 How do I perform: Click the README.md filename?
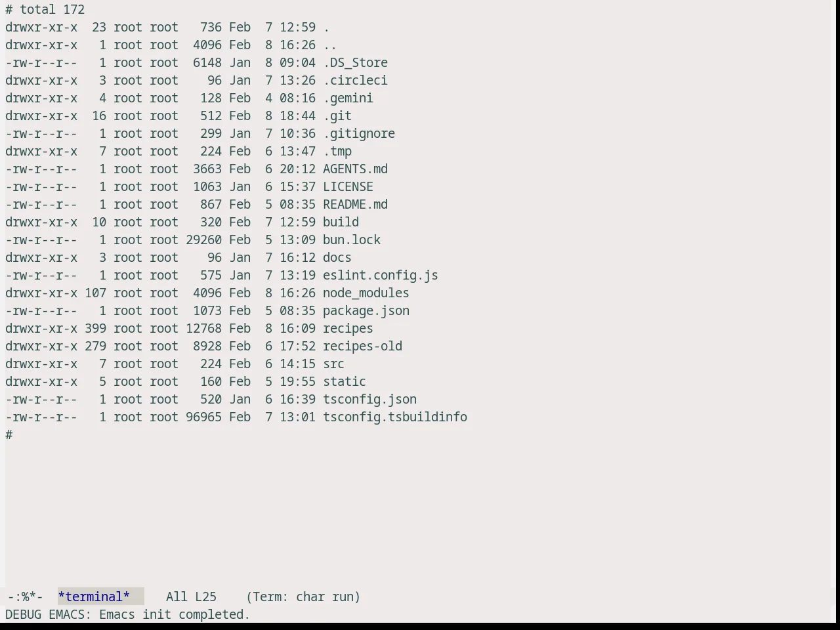(355, 205)
